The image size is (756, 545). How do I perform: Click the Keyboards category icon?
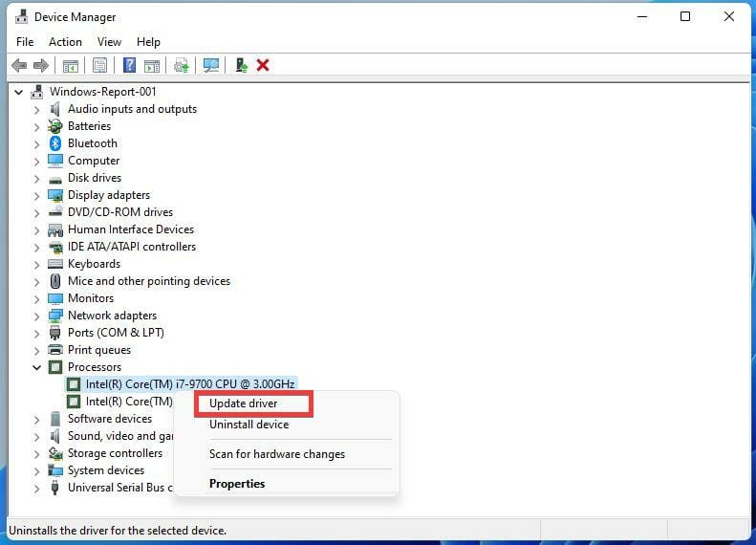pyautogui.click(x=55, y=264)
